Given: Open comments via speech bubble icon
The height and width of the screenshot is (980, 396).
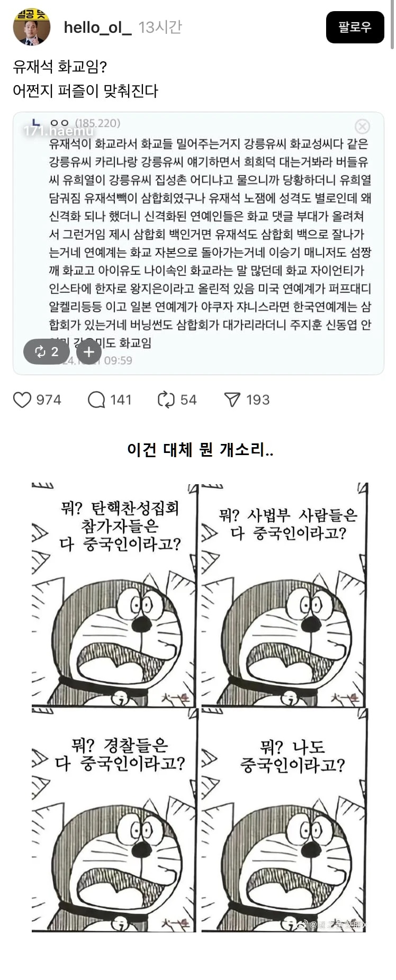Looking at the screenshot, I should tap(96, 400).
